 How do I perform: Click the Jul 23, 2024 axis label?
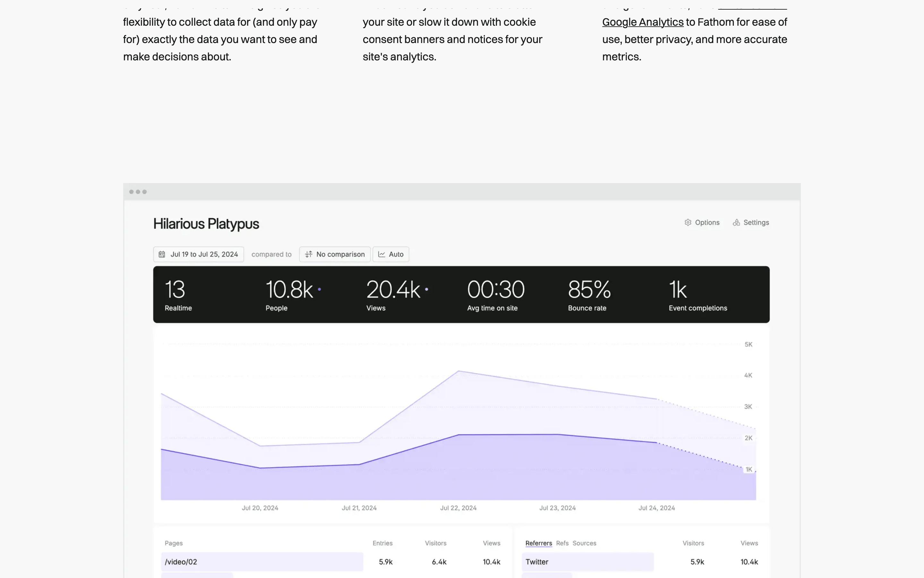(558, 508)
